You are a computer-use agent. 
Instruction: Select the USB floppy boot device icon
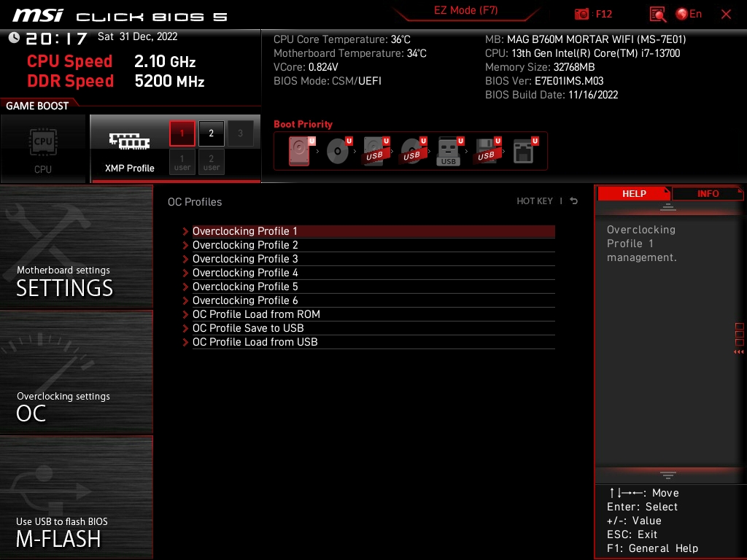(487, 151)
